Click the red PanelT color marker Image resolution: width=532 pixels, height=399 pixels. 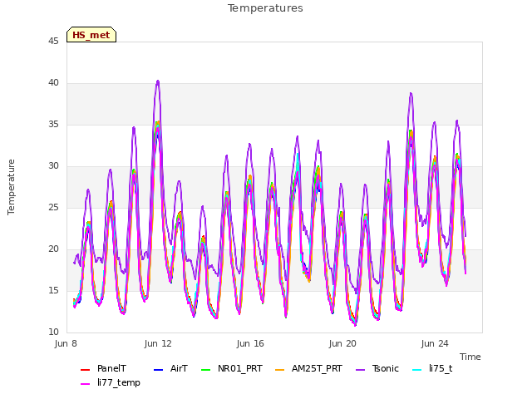point(85,369)
